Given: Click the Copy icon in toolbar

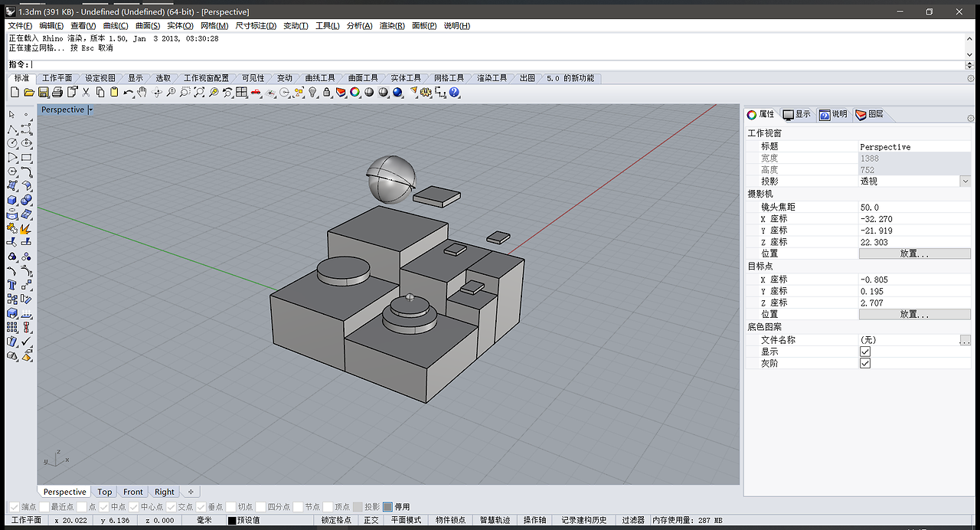Looking at the screenshot, I should point(100,92).
